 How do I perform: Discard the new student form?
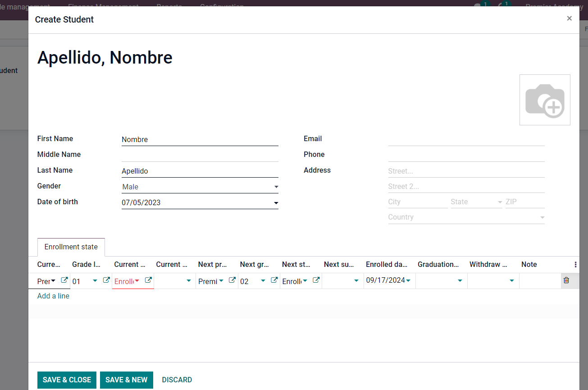click(177, 380)
